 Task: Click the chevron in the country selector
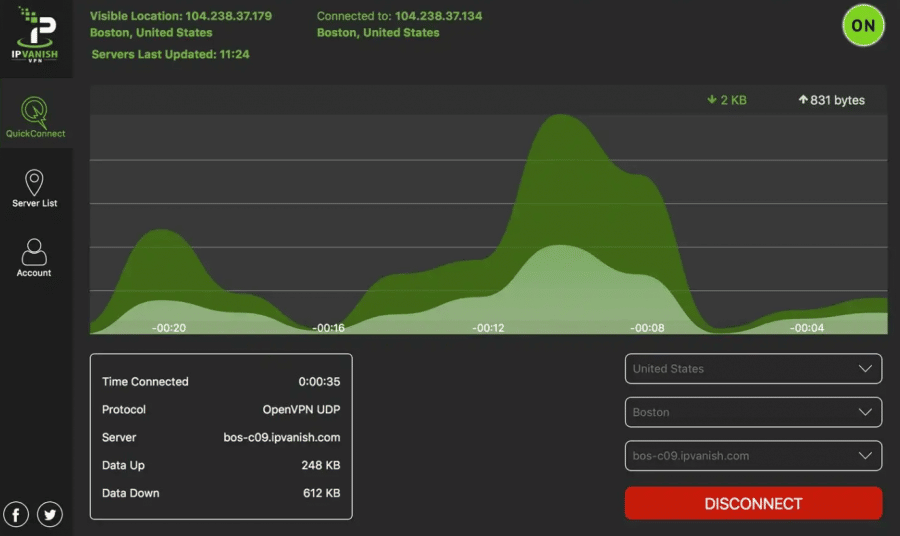[x=865, y=368]
